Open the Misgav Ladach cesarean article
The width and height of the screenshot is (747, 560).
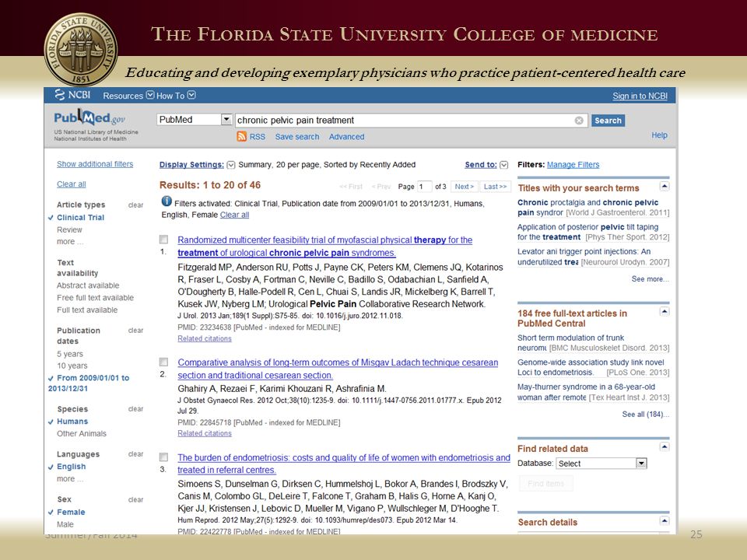(338, 369)
